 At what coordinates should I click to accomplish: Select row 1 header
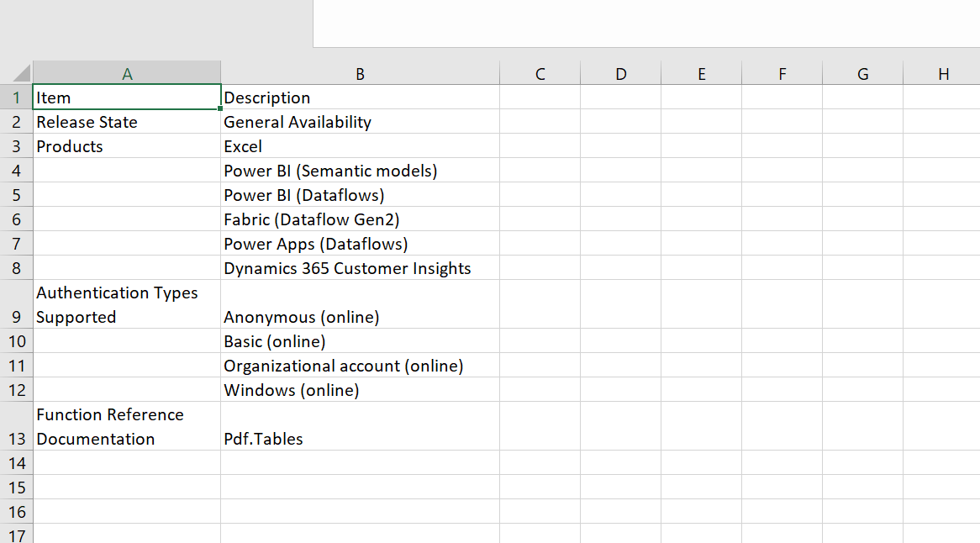(16, 98)
